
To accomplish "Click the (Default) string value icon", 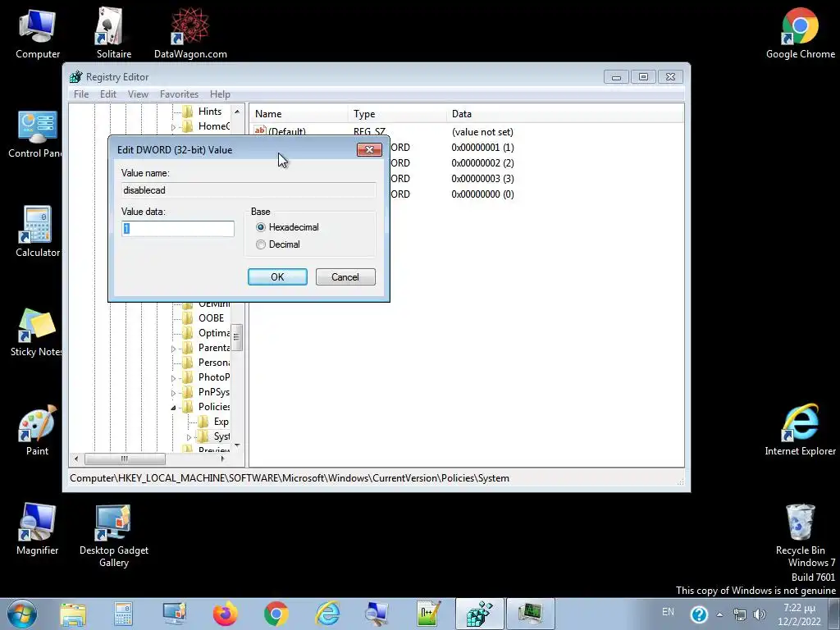I will point(260,130).
